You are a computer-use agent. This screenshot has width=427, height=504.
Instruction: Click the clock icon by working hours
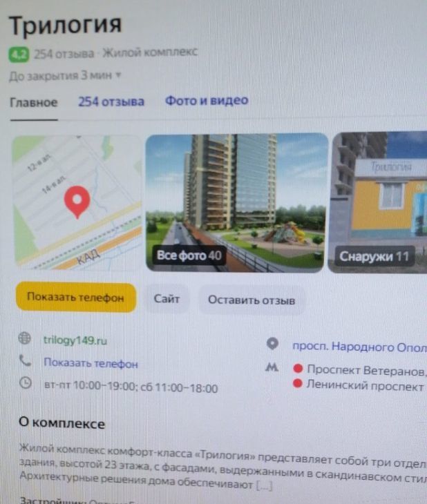pyautogui.click(x=26, y=382)
